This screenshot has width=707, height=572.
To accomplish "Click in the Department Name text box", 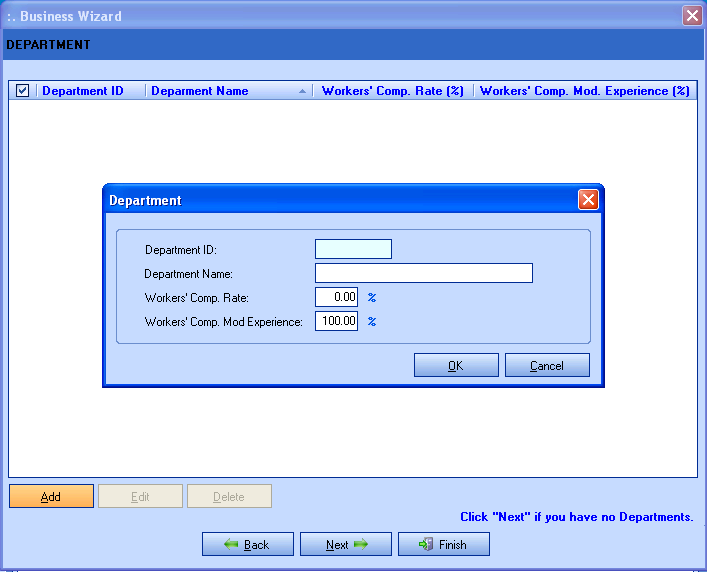I will (423, 274).
